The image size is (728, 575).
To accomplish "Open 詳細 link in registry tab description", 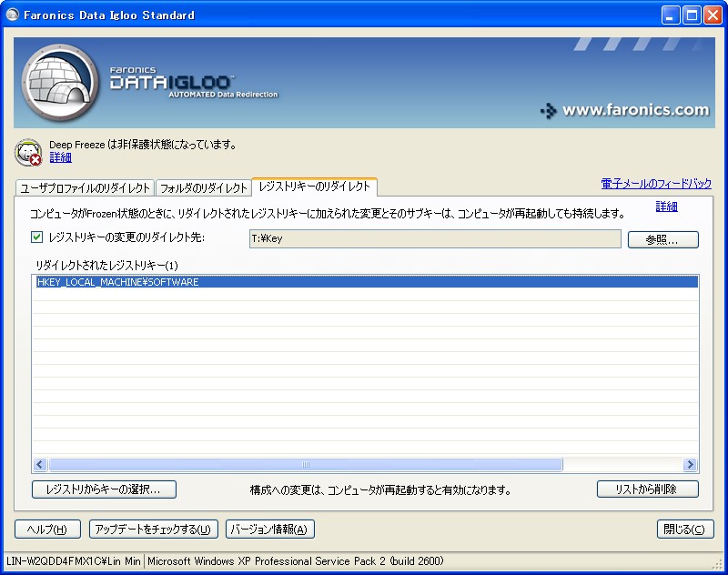I will pos(666,207).
